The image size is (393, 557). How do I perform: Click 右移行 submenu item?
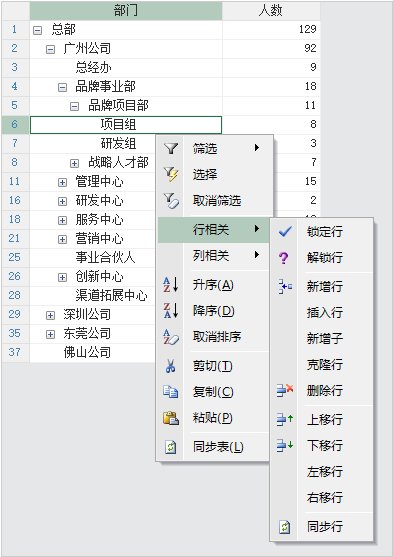(x=322, y=497)
